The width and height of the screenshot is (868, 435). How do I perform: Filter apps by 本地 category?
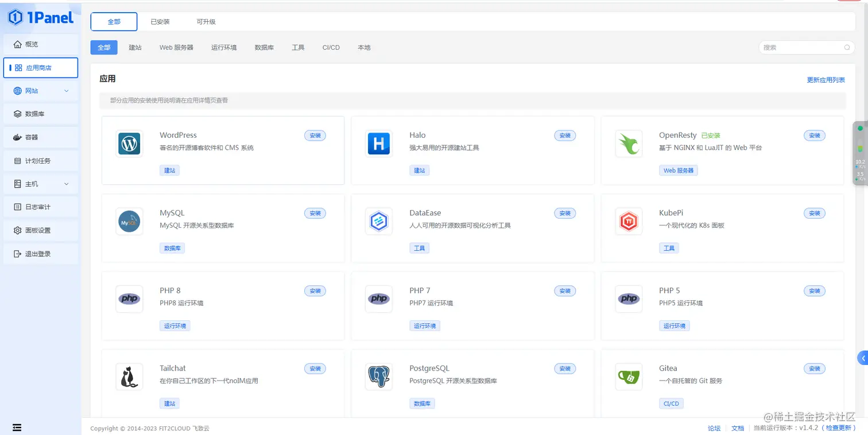click(364, 48)
